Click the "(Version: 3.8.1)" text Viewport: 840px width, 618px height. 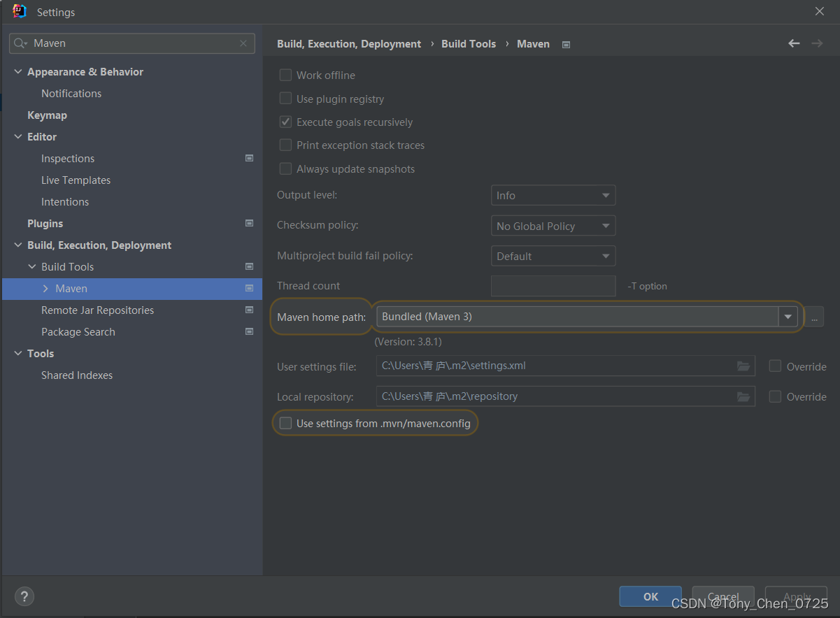[408, 342]
